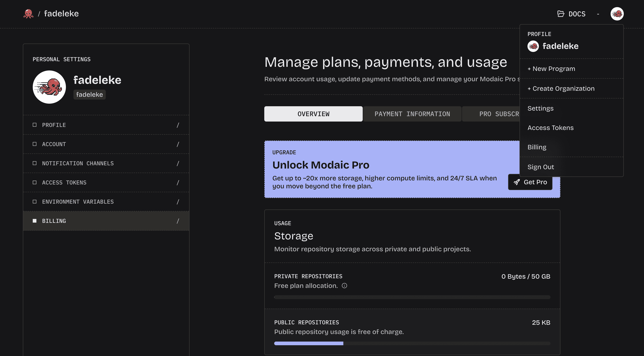
Task: Select Billing in the profile dropdown
Action: pos(571,147)
